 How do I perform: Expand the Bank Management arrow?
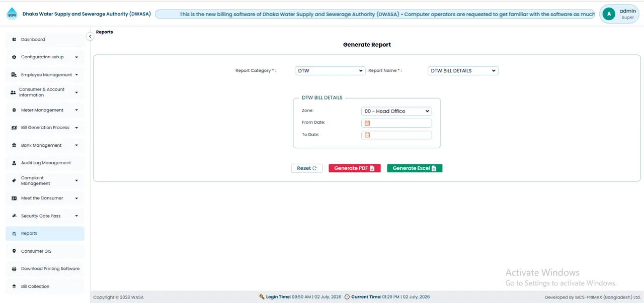coord(76,145)
